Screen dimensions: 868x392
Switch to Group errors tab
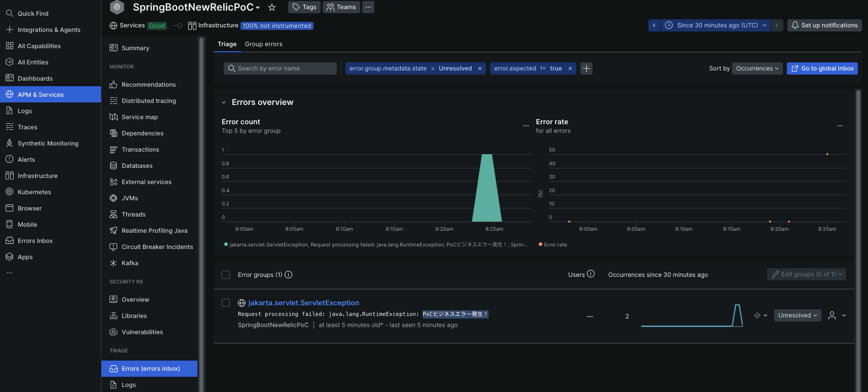click(264, 44)
